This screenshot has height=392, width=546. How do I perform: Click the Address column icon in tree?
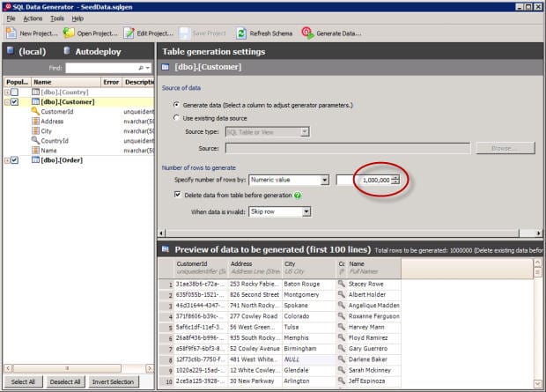click(x=35, y=122)
